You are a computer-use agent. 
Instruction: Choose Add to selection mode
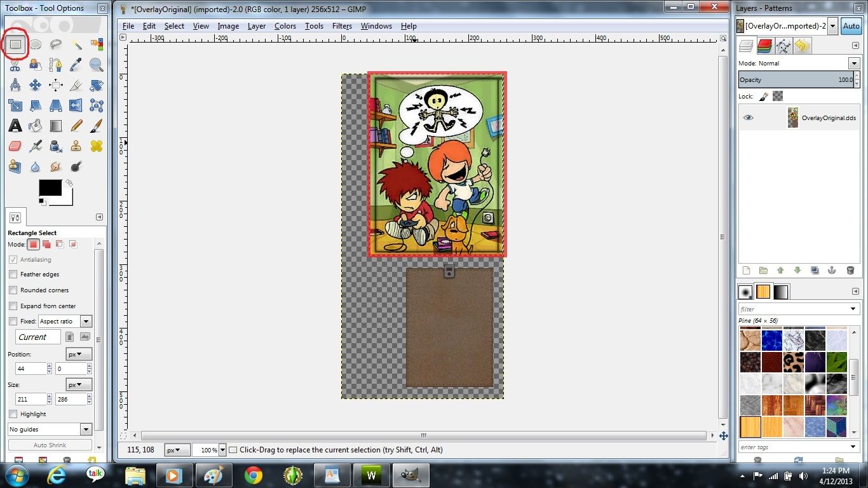(x=46, y=244)
